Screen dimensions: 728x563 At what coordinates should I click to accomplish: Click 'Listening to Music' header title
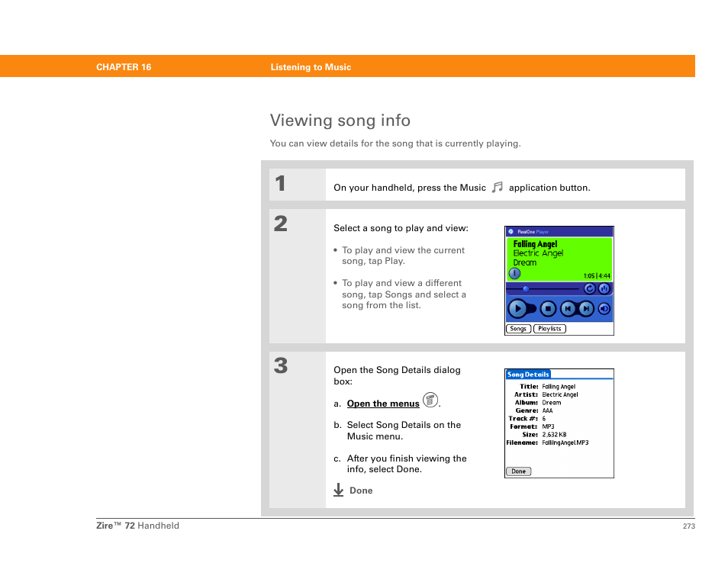click(311, 67)
